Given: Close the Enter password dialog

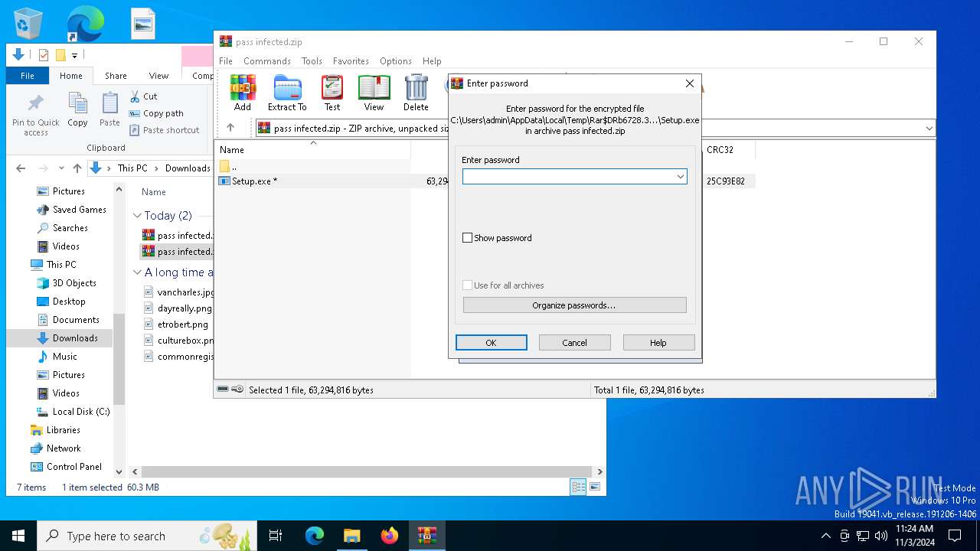Looking at the screenshot, I should pyautogui.click(x=689, y=83).
